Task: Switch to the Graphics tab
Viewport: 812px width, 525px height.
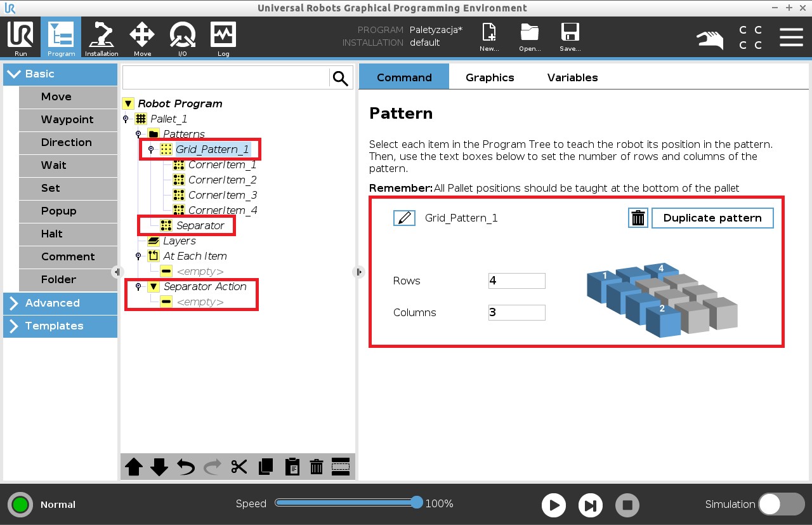Action: click(x=490, y=77)
